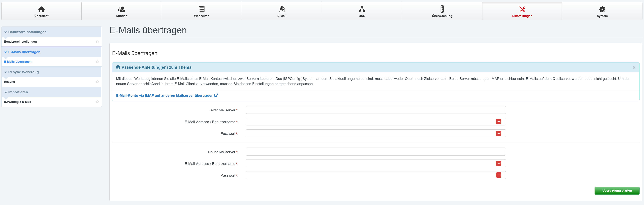Click password manager icon in old Passwort field
Viewport: 644px width, 205px height.
[499, 133]
